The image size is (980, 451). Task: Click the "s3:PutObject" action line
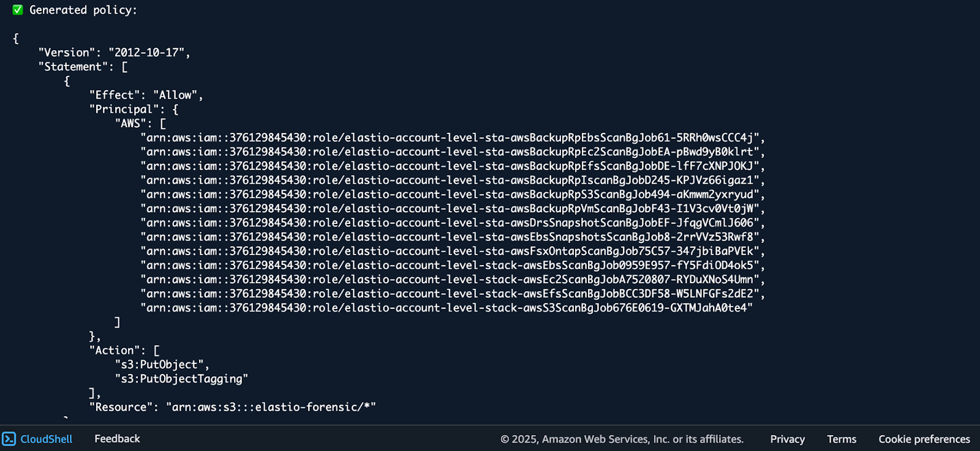[x=162, y=365]
